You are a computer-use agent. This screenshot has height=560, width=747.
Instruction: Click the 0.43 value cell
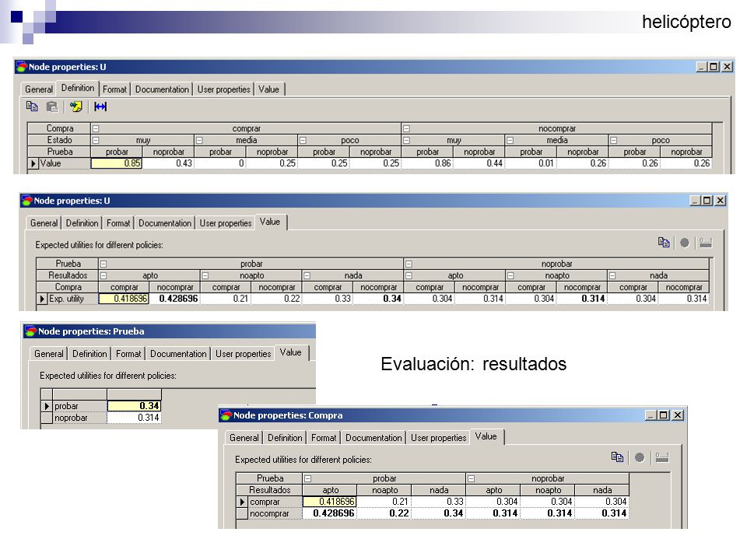(168, 163)
